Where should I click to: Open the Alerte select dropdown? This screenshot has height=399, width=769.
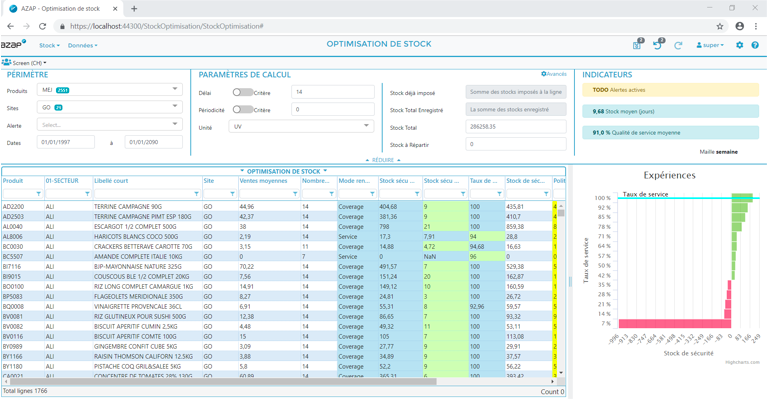109,125
